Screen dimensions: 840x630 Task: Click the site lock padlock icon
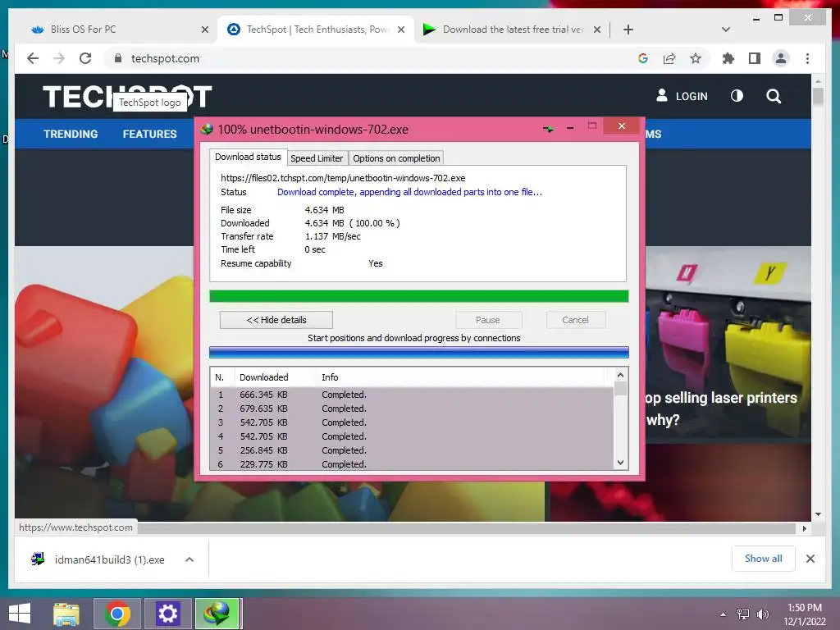coord(118,58)
